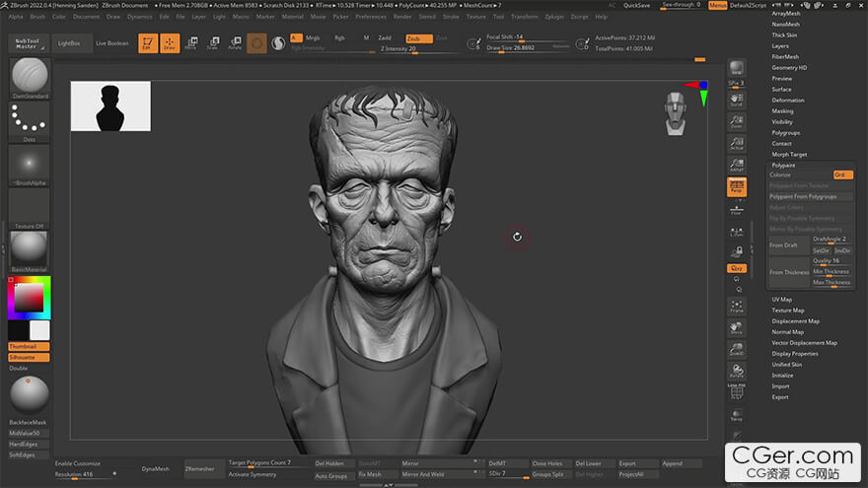
Task: Click Polypaint From Polygroups button
Action: coord(811,196)
